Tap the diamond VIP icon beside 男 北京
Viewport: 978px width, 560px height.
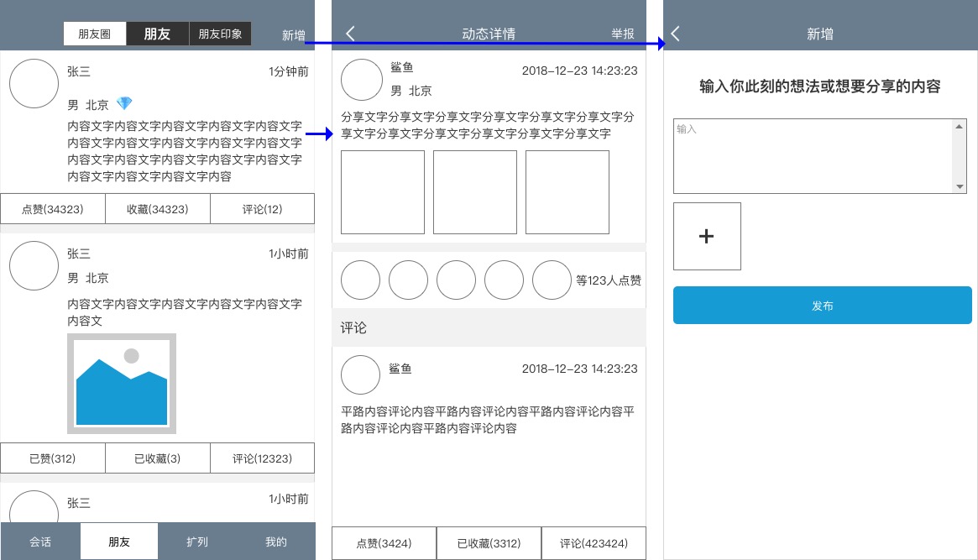[125, 103]
